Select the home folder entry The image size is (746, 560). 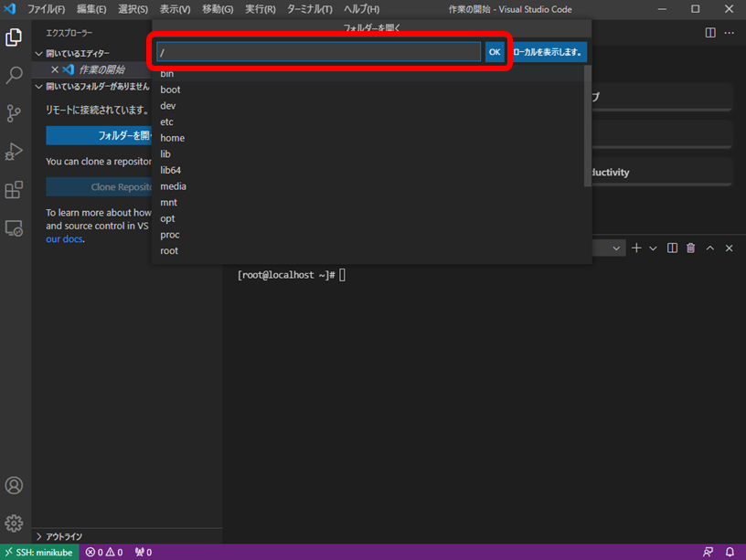(x=368, y=138)
